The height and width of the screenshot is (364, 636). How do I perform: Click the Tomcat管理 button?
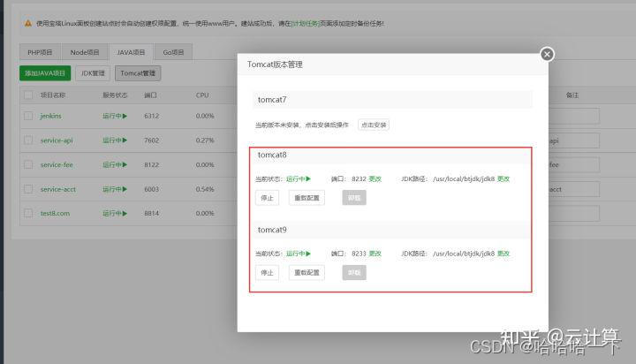pyautogui.click(x=138, y=73)
